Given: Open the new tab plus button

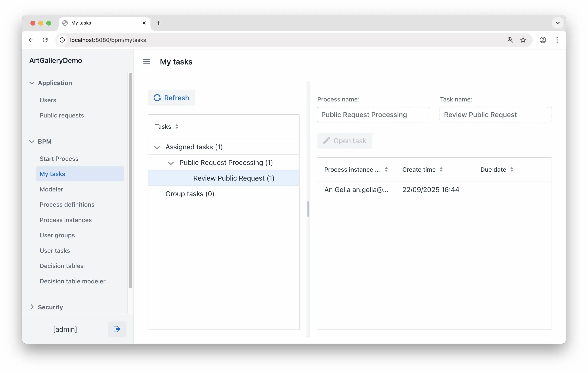Looking at the screenshot, I should (158, 23).
